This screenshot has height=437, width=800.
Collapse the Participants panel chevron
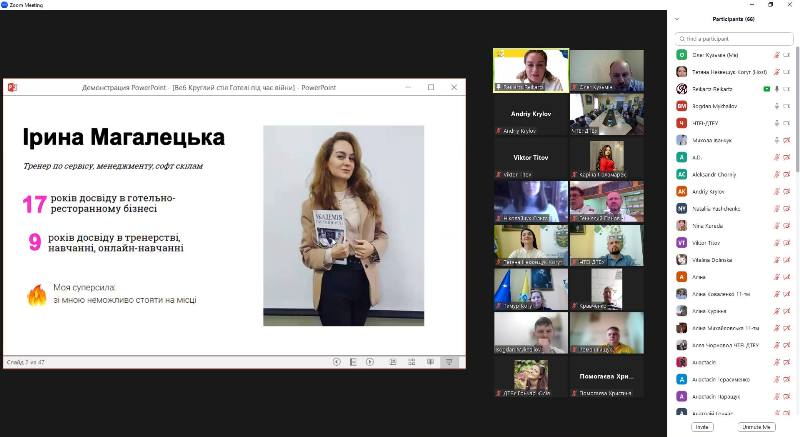point(677,19)
